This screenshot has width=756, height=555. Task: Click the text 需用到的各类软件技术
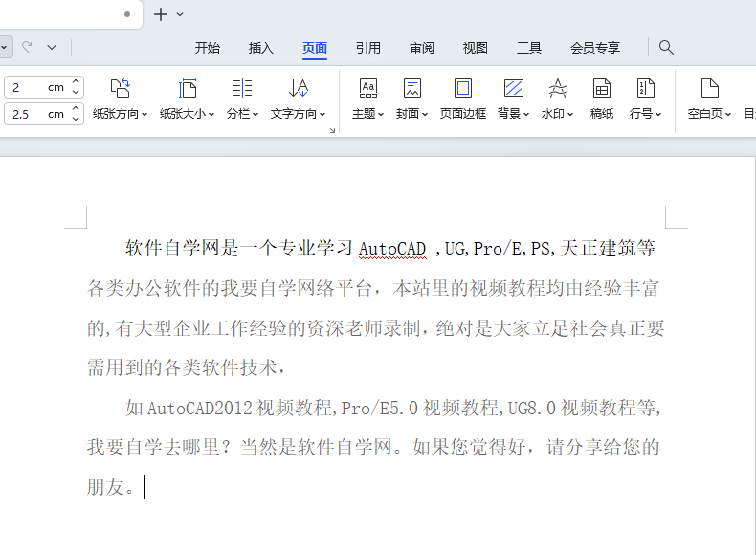[182, 367]
